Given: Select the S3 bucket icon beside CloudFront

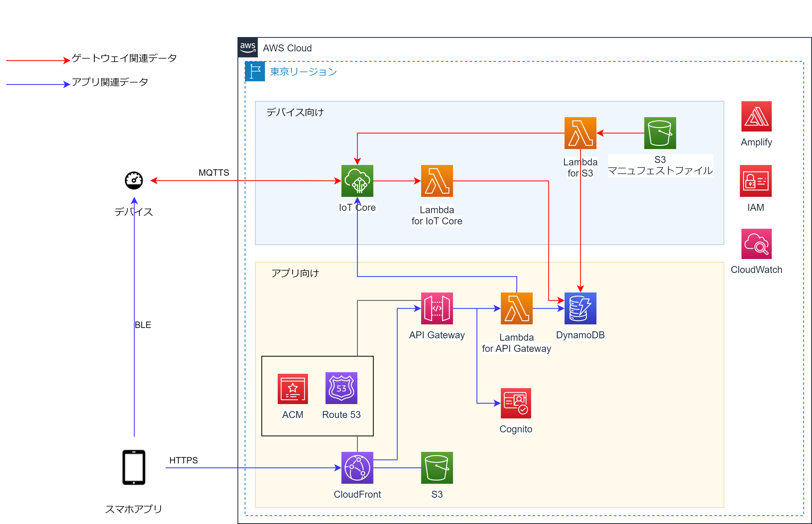Looking at the screenshot, I should pos(437,468).
